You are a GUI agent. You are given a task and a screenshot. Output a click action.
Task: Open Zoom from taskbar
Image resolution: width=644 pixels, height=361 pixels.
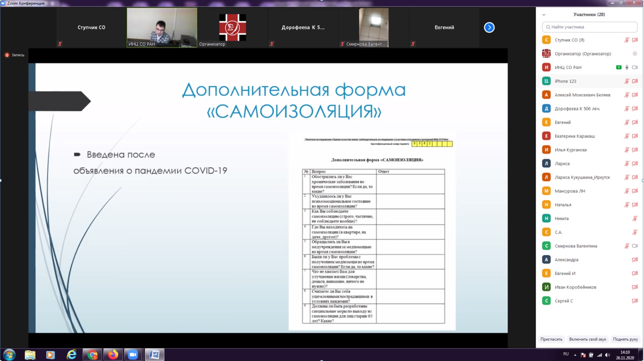(x=133, y=354)
